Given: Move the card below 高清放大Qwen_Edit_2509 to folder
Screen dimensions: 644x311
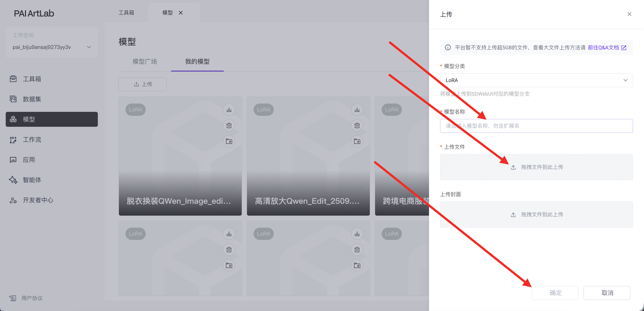Looking at the screenshot, I should pyautogui.click(x=357, y=266).
